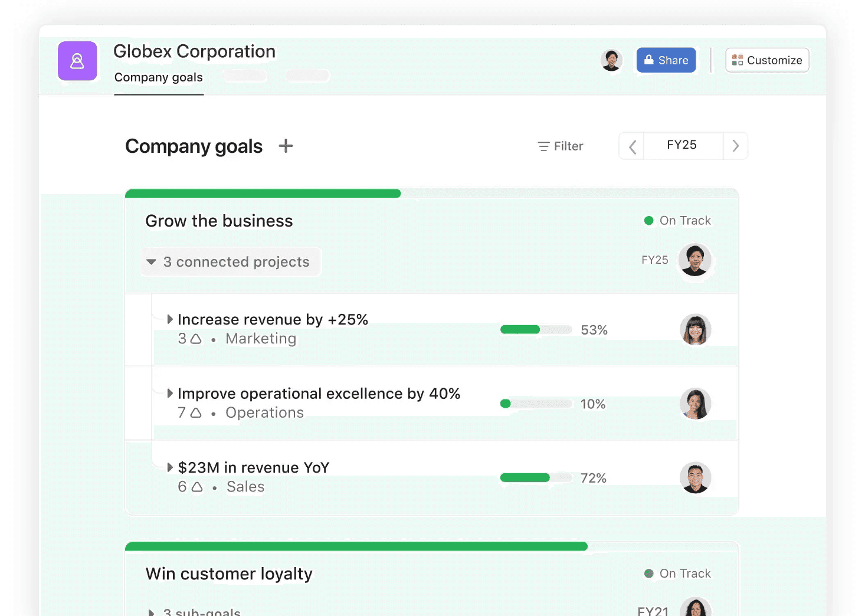Image resolution: width=865 pixels, height=616 pixels.
Task: Go to previous fiscal period
Action: tap(632, 146)
